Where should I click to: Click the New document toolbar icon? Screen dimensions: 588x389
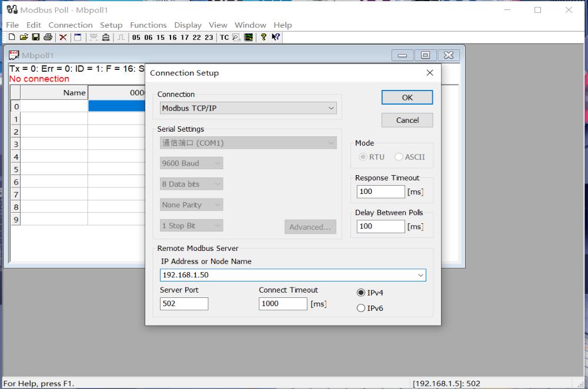tap(12, 37)
